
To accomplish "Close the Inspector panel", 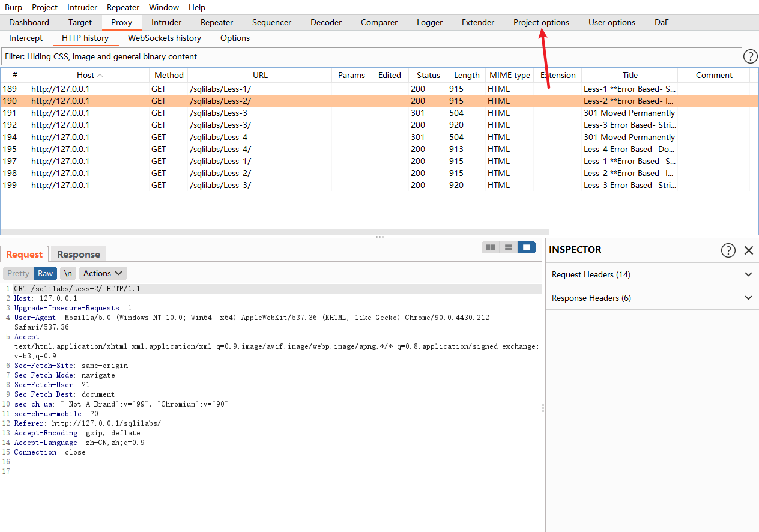I will click(748, 250).
